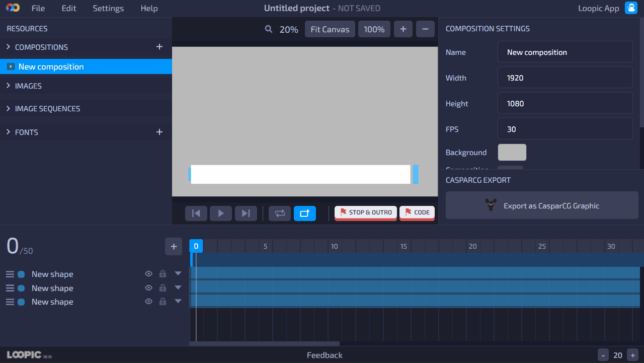Add a new composition with plus icon

[159, 47]
